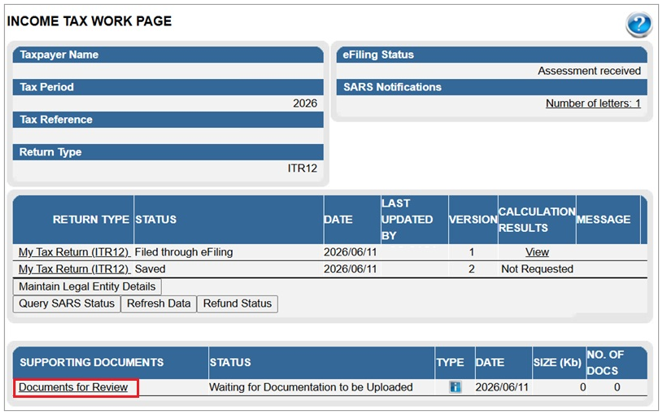The height and width of the screenshot is (415, 662).
Task: Open the saved My Tax Return (ITR12) version 2
Action: (x=74, y=269)
